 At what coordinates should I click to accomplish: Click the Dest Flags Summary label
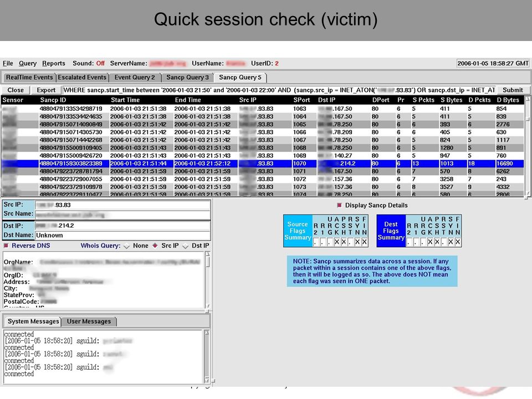click(391, 231)
